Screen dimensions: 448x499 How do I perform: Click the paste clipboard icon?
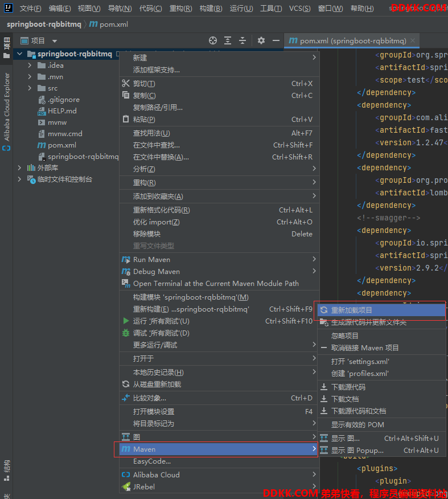pyautogui.click(x=126, y=119)
